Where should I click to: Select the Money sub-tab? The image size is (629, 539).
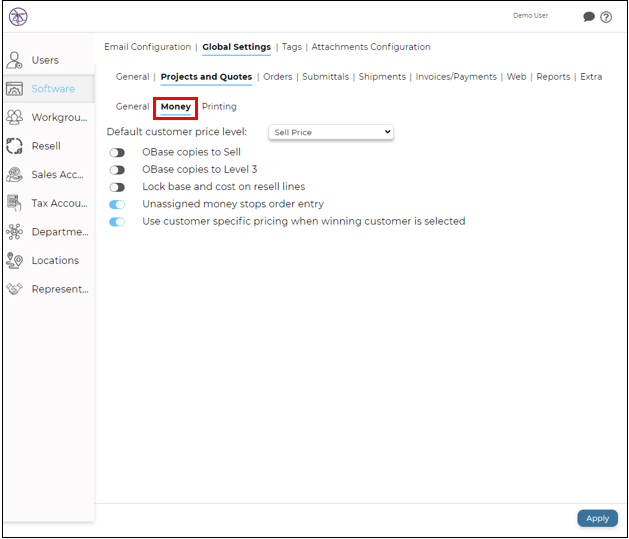[176, 107]
